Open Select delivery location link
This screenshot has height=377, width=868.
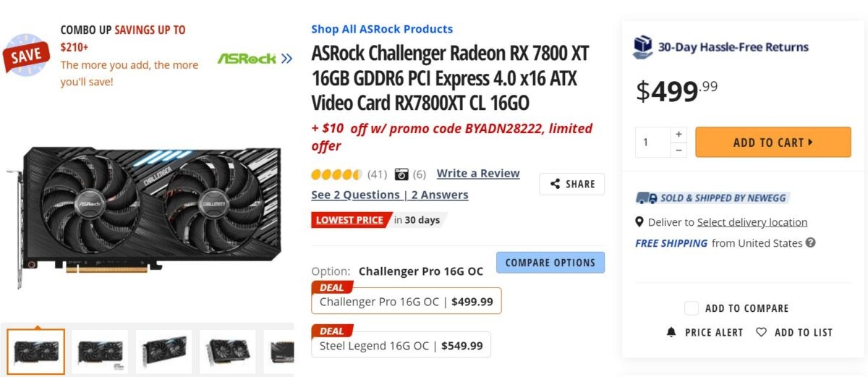[x=752, y=222]
